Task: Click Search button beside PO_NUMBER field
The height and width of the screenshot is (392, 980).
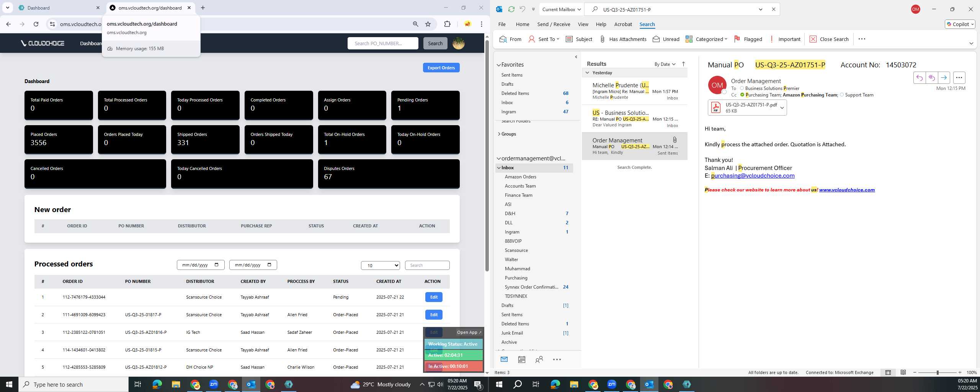Action: 435,43
